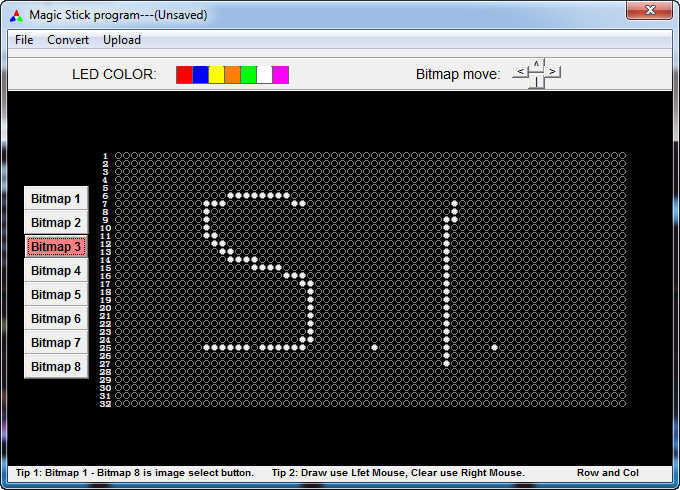680x490 pixels.
Task: Click the Magic Stick app icon in title bar
Action: pos(16,16)
